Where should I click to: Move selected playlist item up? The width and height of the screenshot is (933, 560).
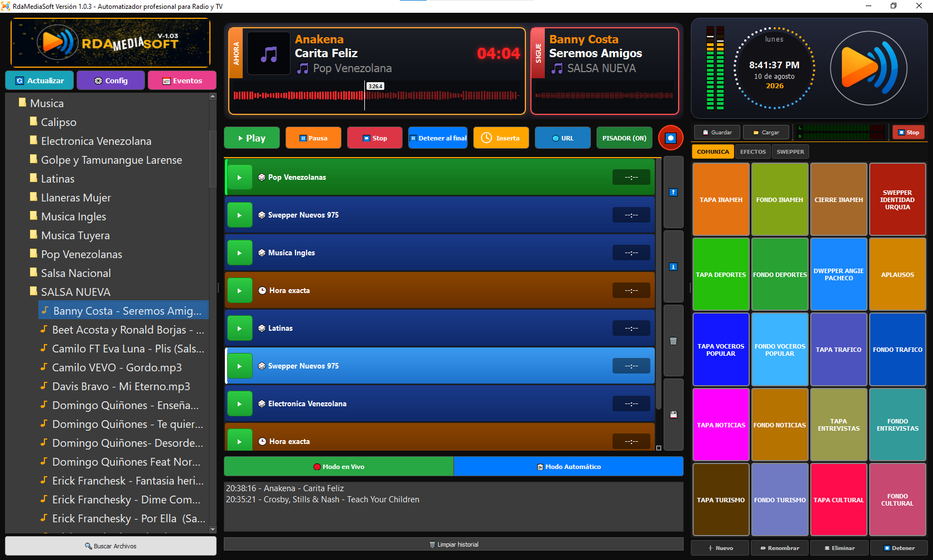[673, 192]
